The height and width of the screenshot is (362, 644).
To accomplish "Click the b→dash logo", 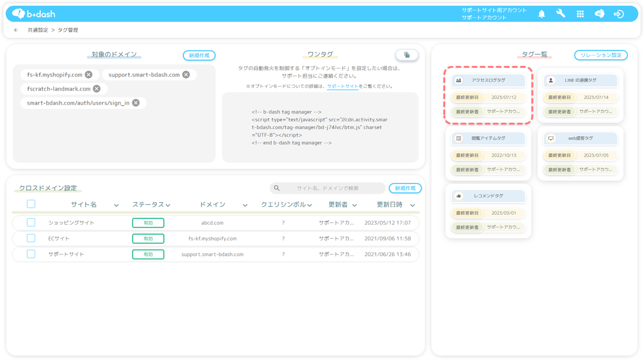I will (x=33, y=14).
